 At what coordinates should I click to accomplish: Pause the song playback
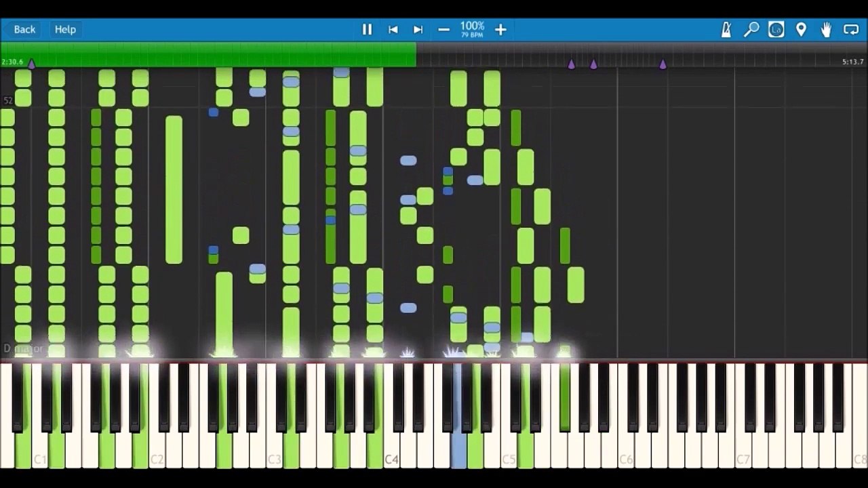coord(367,29)
